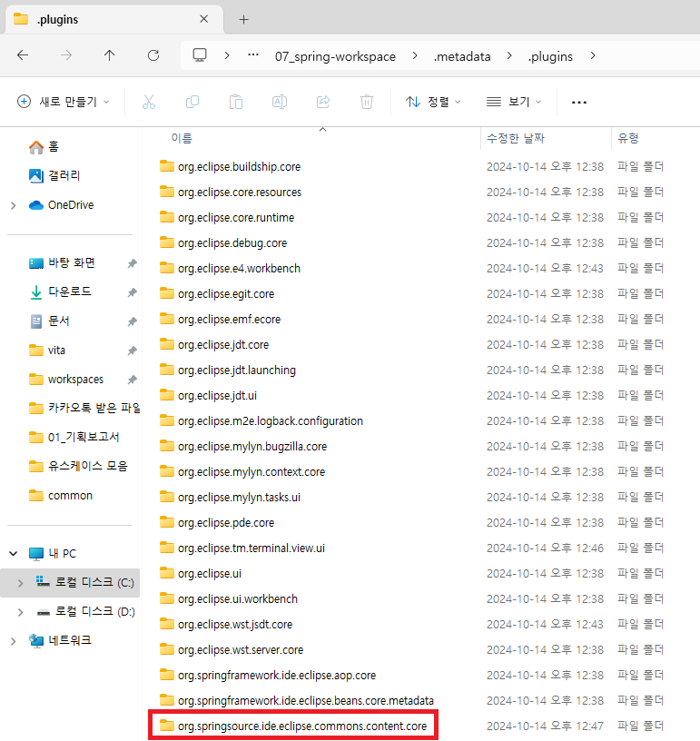Click the forward navigation arrow
This screenshot has height=741, width=700.
coord(66,55)
